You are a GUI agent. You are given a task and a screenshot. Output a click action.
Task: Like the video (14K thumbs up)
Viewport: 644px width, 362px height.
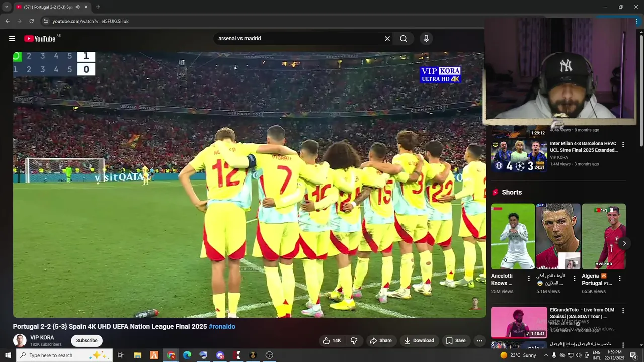[332, 341]
